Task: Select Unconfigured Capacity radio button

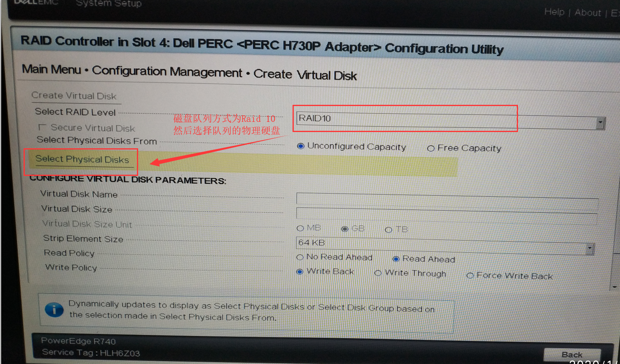Action: point(301,146)
